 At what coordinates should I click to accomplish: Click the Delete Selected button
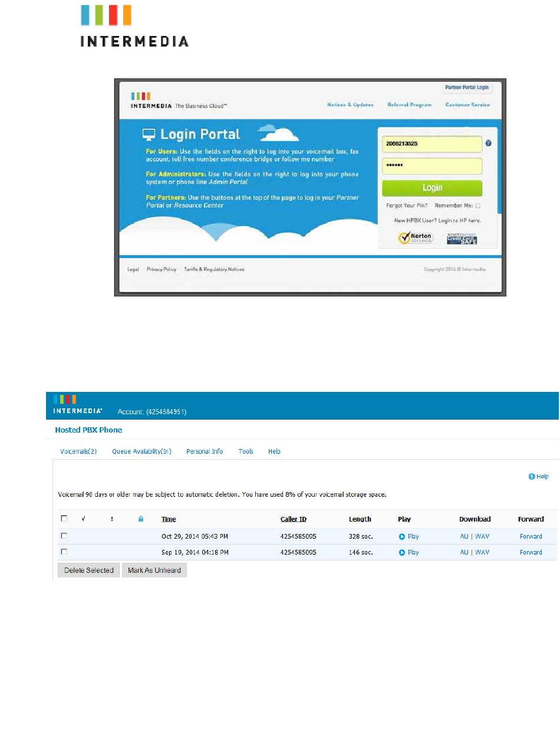89,570
